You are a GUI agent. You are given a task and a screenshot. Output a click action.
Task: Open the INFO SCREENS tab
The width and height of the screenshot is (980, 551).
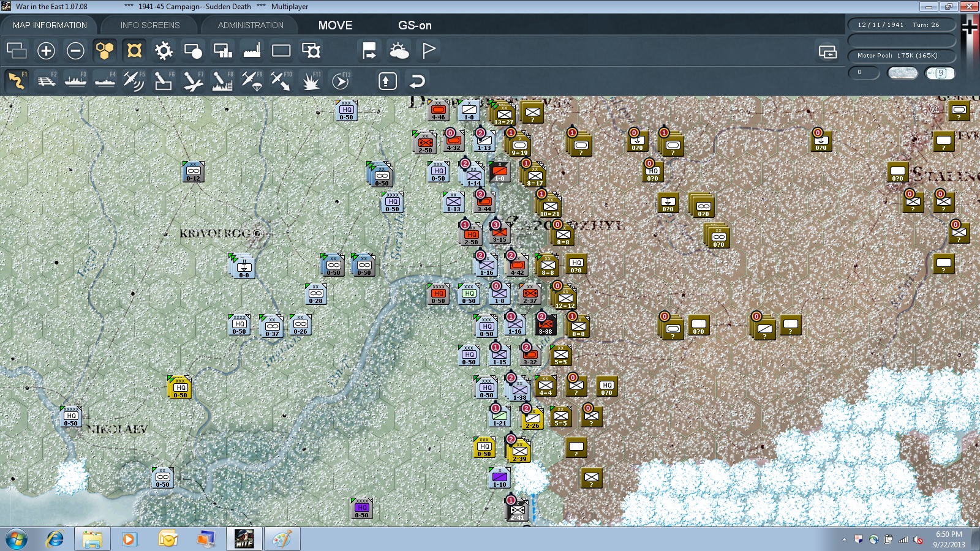150,25
